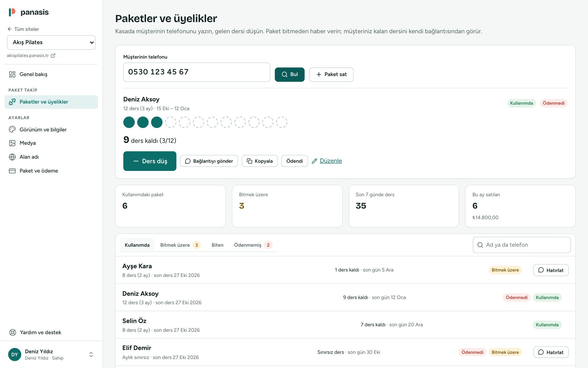Image resolution: width=588 pixels, height=368 pixels.
Task: Go back to Tüm siteler
Action: click(x=23, y=29)
